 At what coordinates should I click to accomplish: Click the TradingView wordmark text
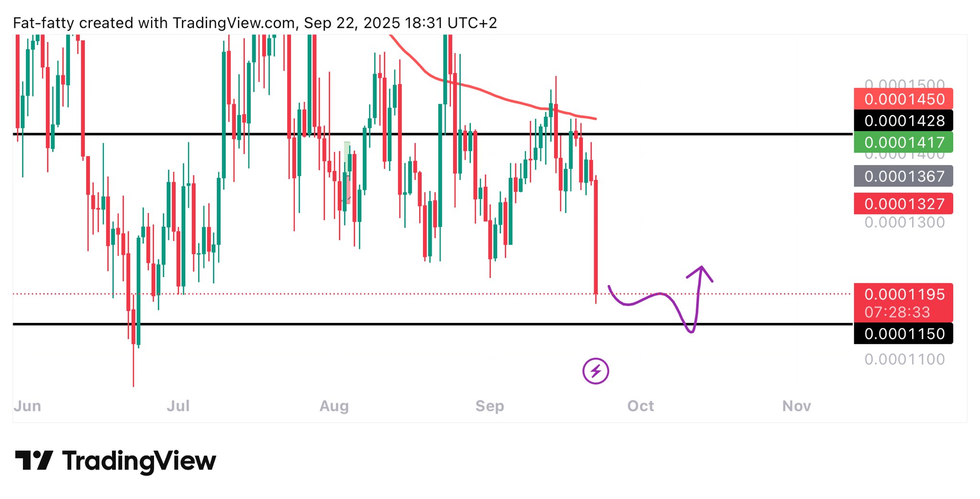(x=139, y=461)
